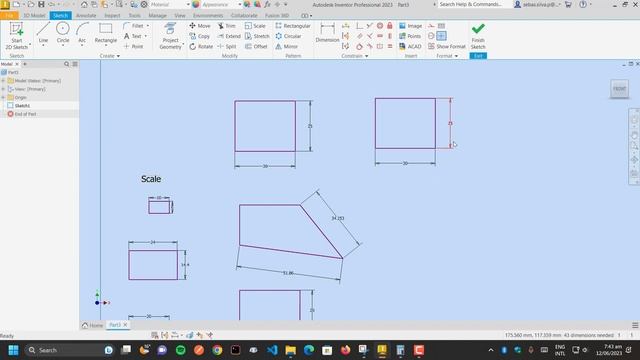Image resolution: width=640 pixels, height=360 pixels.
Task: Select the Circle tool
Action: (x=63, y=33)
